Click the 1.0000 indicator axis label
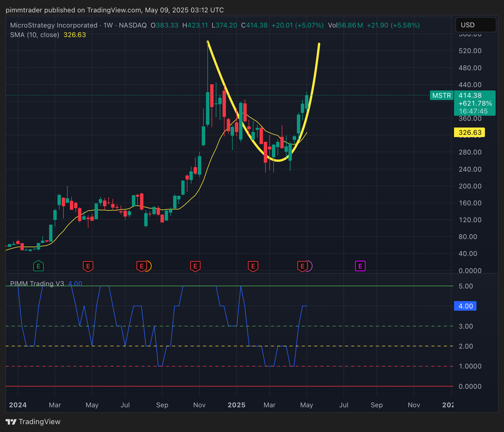 coord(470,366)
